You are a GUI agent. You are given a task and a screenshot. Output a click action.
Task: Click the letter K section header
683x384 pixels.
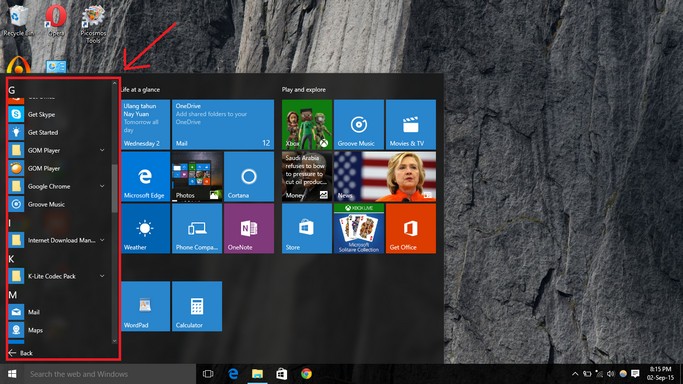click(x=11, y=259)
